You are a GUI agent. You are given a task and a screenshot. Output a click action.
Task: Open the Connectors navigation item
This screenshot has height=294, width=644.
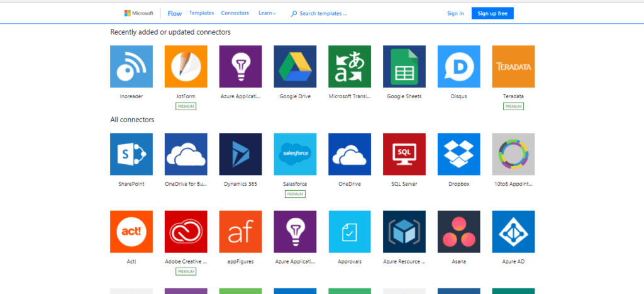(x=235, y=13)
